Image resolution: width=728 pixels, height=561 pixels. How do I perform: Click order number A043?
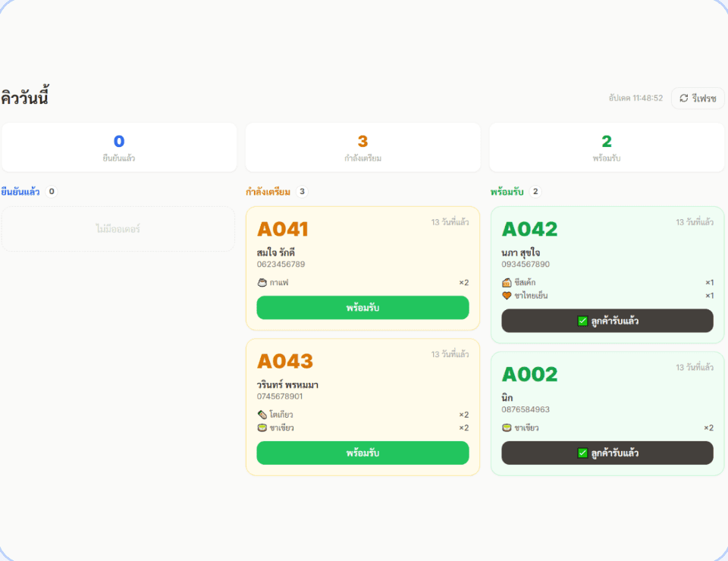click(x=285, y=362)
